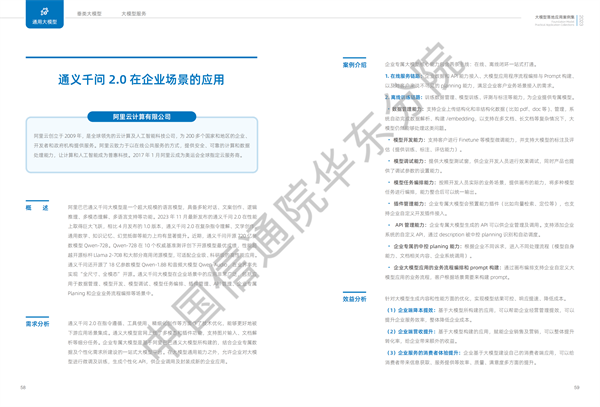Click the 模型任务编排能力 bullet heading
The image size is (600, 407).
click(415, 182)
